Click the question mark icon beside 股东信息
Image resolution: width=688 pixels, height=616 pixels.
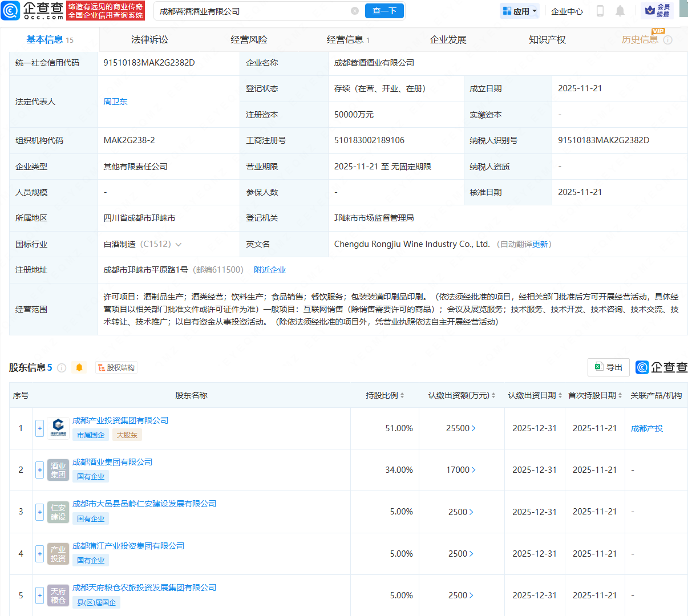pyautogui.click(x=61, y=367)
